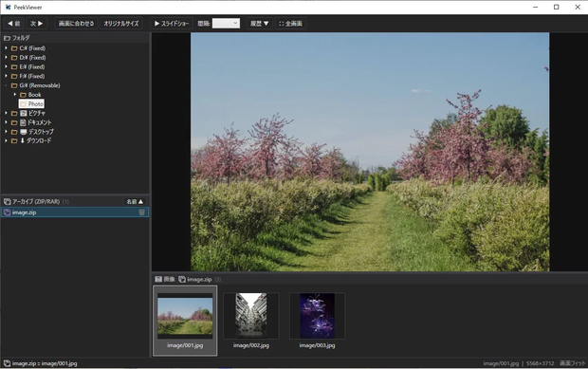Click the フォルダ panel header icon

pyautogui.click(x=8, y=38)
